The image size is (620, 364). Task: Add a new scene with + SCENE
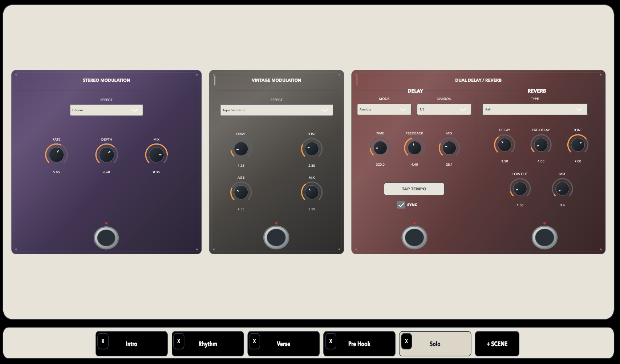(497, 344)
